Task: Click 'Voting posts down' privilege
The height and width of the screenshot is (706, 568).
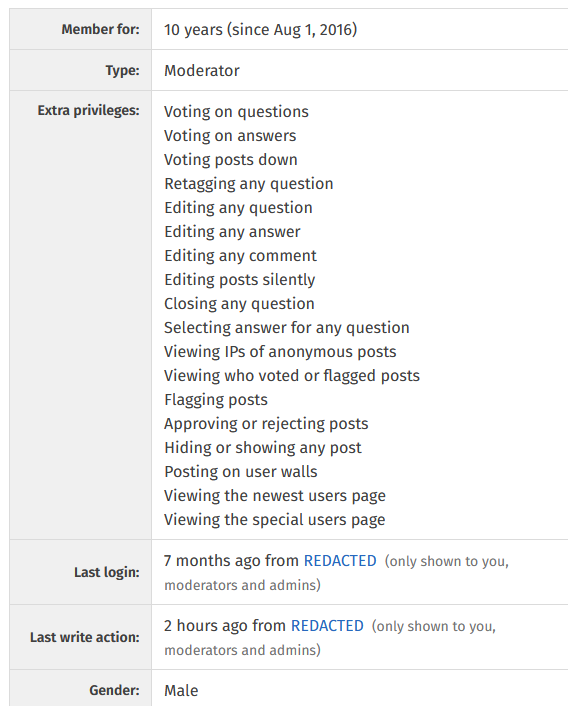Action: [x=231, y=160]
